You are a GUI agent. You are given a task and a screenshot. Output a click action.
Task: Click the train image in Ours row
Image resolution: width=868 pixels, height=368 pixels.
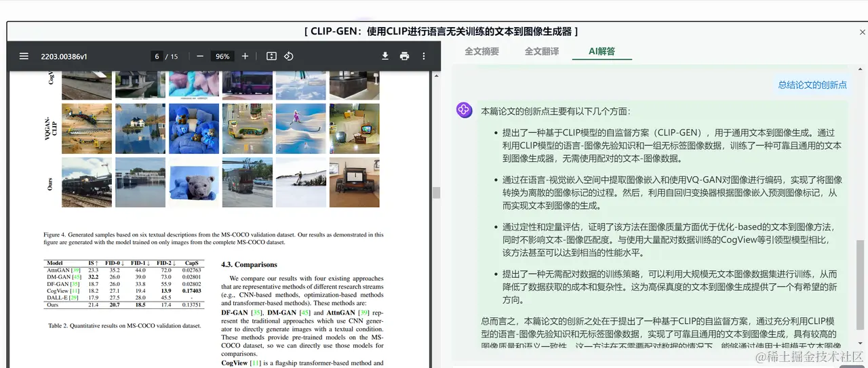coord(87,182)
